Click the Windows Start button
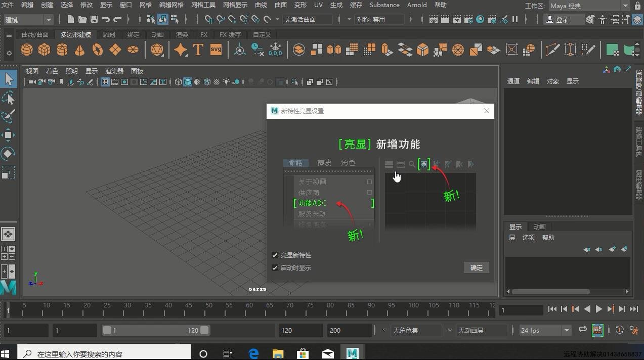This screenshot has height=360, width=644. 6,353
